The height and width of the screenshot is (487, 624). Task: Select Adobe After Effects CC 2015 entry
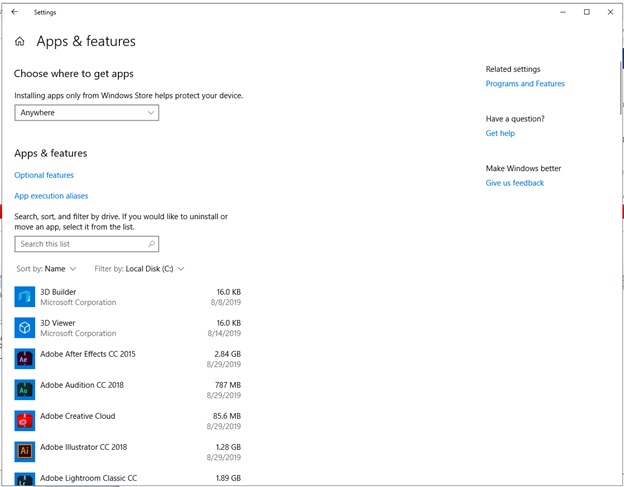[88, 354]
